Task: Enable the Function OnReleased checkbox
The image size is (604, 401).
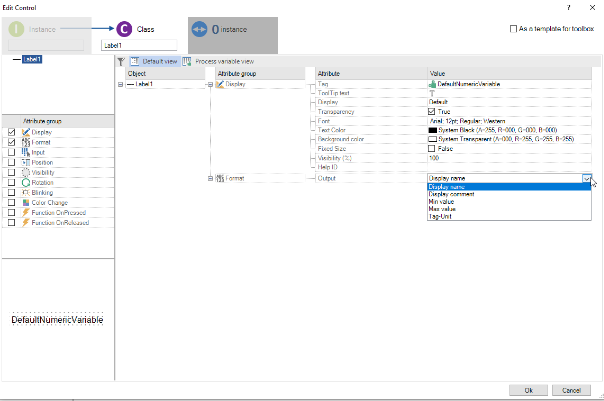Action: point(12,222)
